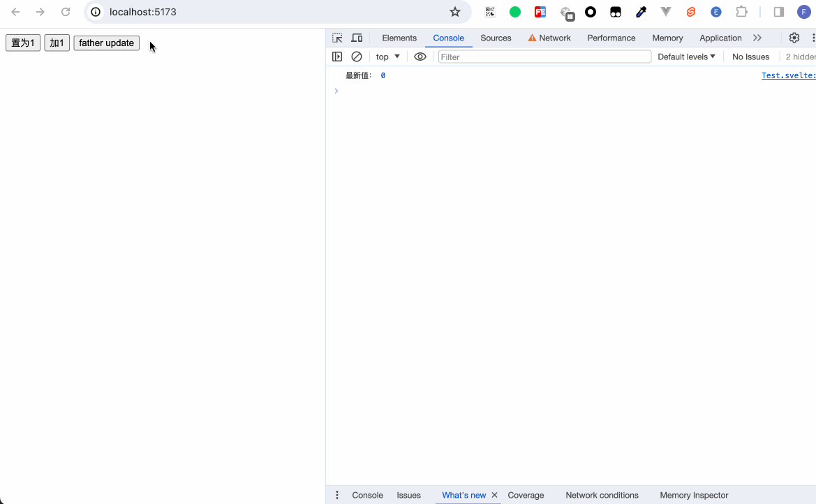Open the top JavaScript context dropdown
Viewport: 816px width, 504px height.
(x=388, y=57)
